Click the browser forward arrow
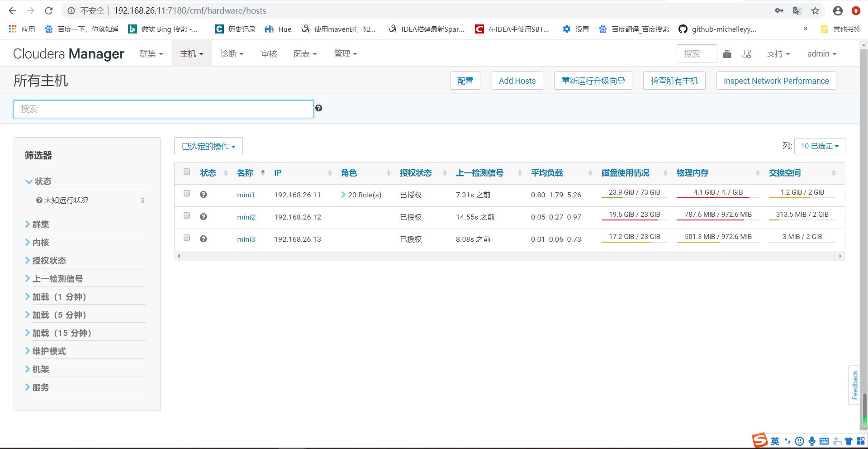868x449 pixels. [30, 10]
